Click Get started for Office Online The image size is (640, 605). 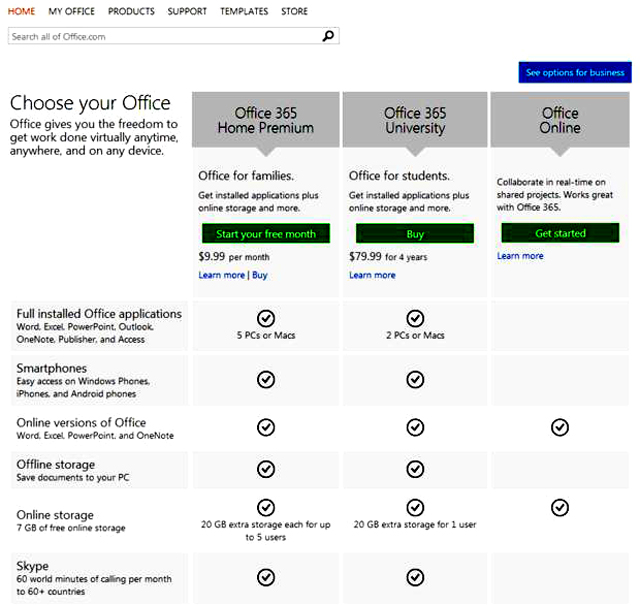click(560, 233)
